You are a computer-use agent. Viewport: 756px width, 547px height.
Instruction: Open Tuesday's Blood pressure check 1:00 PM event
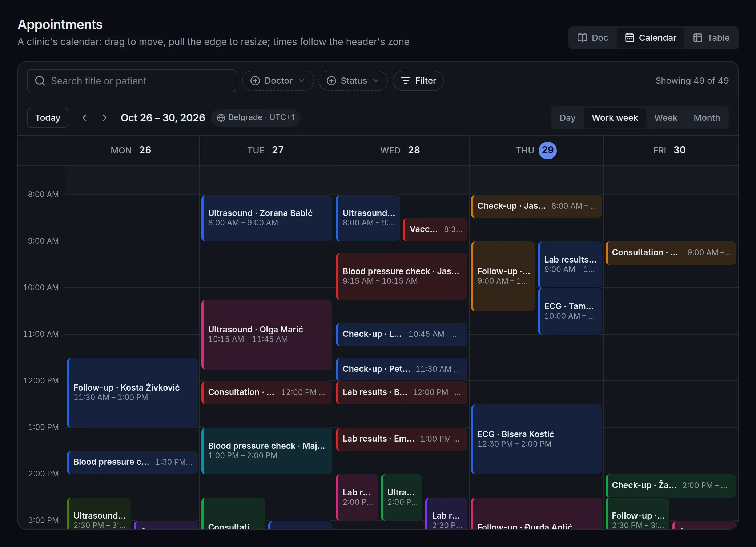click(x=267, y=451)
